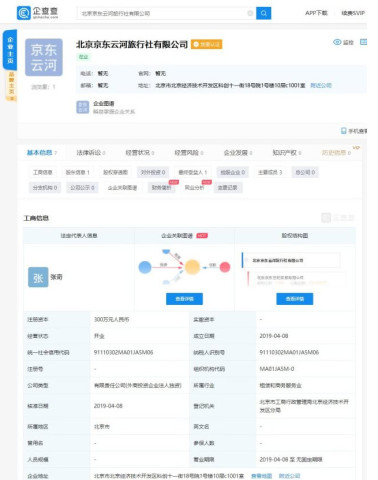This screenshot has height=480, width=378.
Task: Click the orange certification badge beside company name
Action: pyautogui.click(x=207, y=44)
